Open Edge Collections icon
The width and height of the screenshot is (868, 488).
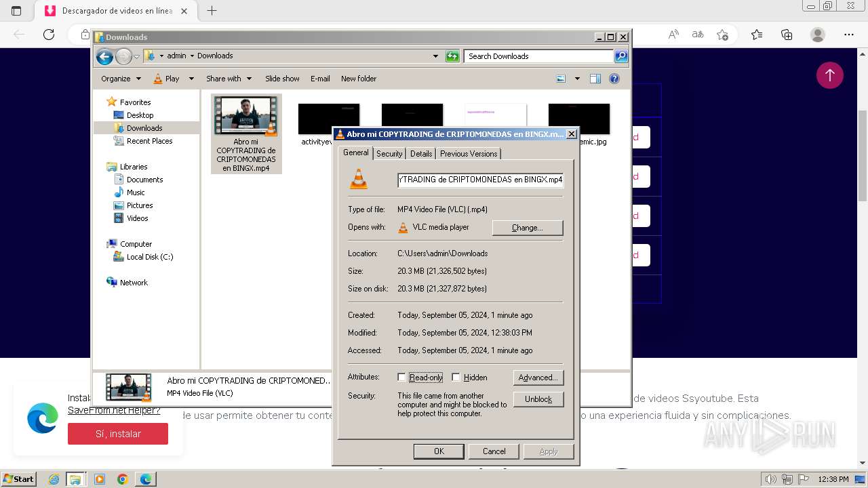click(787, 35)
